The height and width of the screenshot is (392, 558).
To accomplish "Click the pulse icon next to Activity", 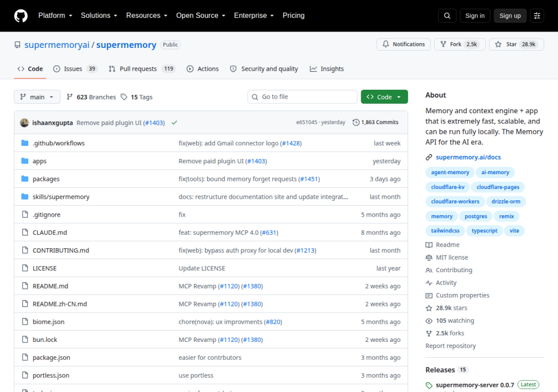I will 429,283.
